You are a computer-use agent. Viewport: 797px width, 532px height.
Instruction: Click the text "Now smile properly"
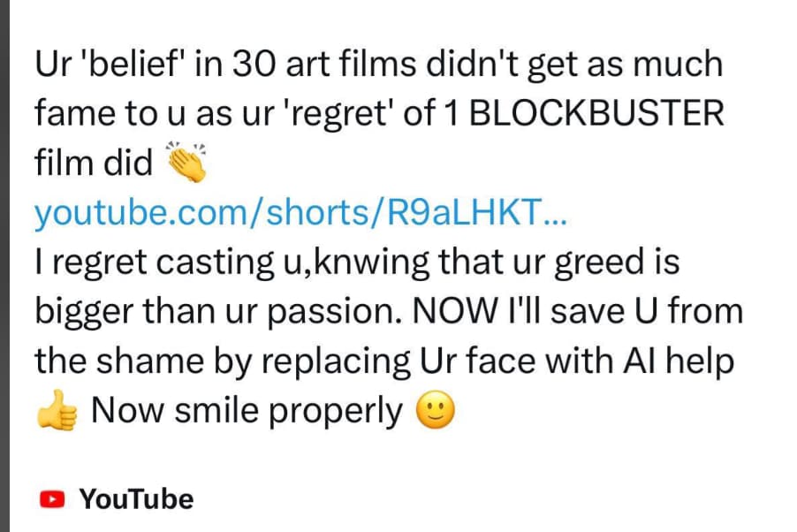[246, 411]
